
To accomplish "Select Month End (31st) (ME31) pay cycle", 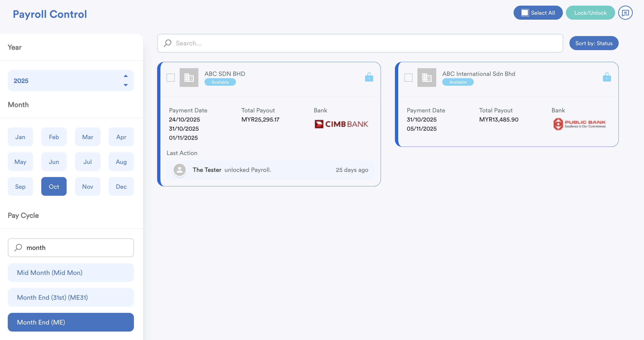I will [x=71, y=297].
